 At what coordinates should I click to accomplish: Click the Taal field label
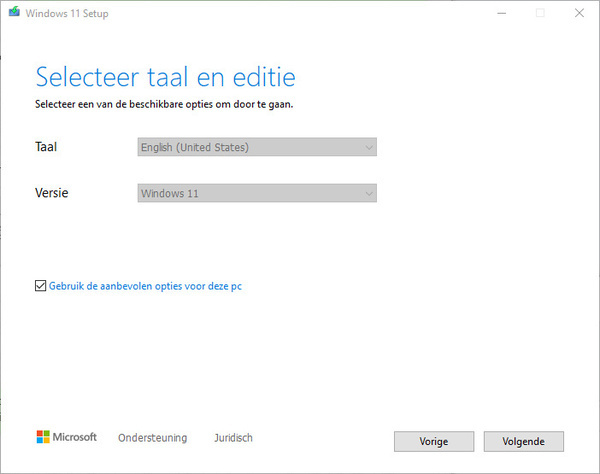[x=46, y=147]
